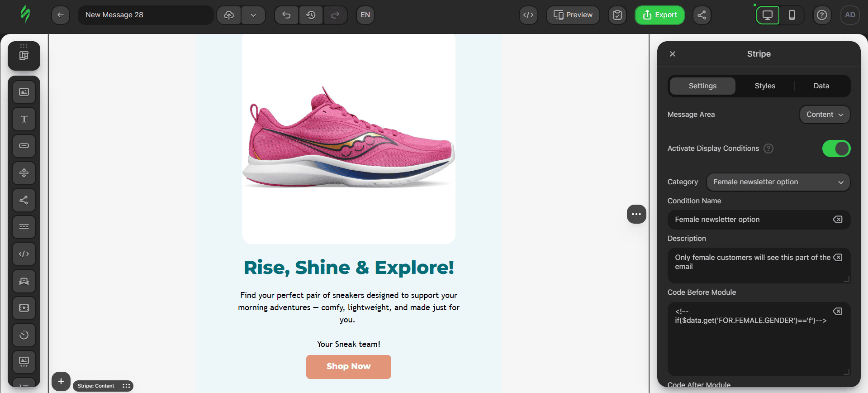Open the code editor from the top bar

pos(528,15)
